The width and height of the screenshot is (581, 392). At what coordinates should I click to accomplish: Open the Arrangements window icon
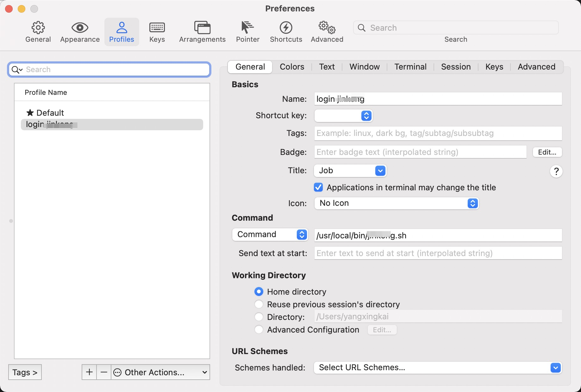202,31
